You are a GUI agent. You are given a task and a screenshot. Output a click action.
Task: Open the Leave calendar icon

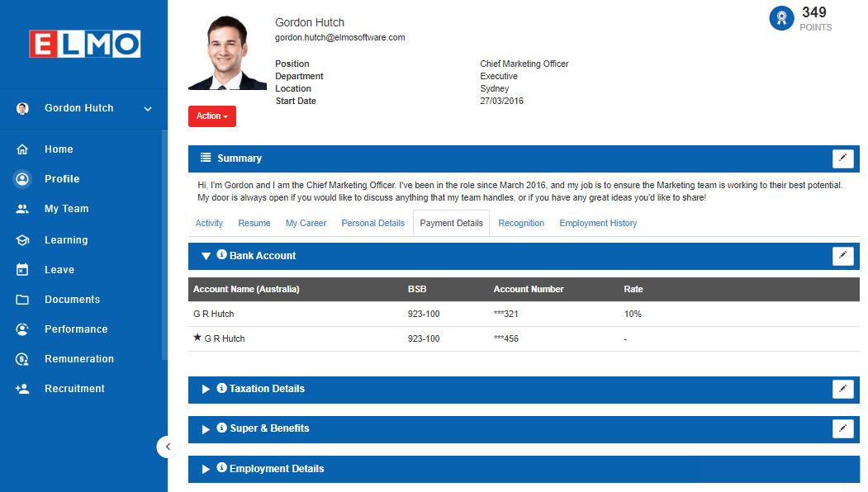click(x=22, y=269)
